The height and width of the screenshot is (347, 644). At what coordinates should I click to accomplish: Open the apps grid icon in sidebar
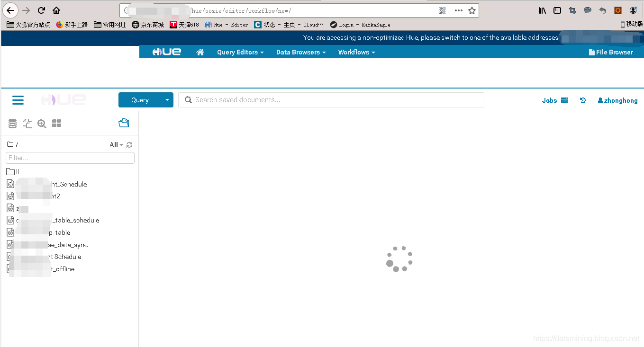(x=56, y=124)
